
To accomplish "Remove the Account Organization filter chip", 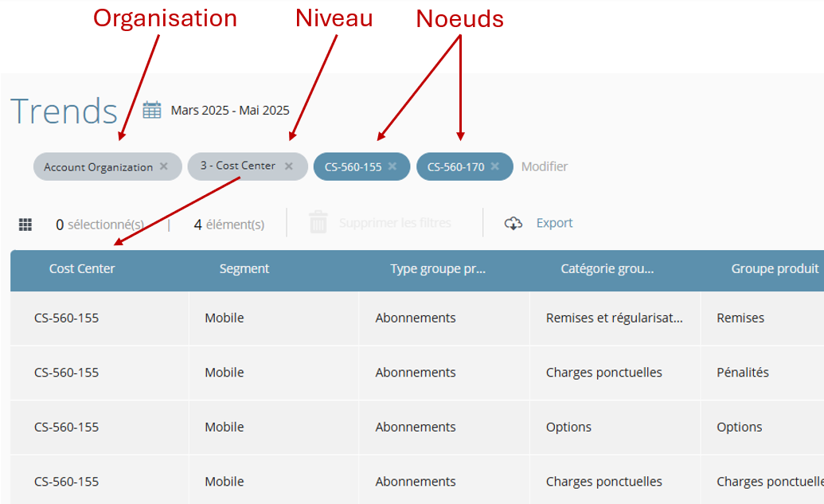I will pos(164,166).
